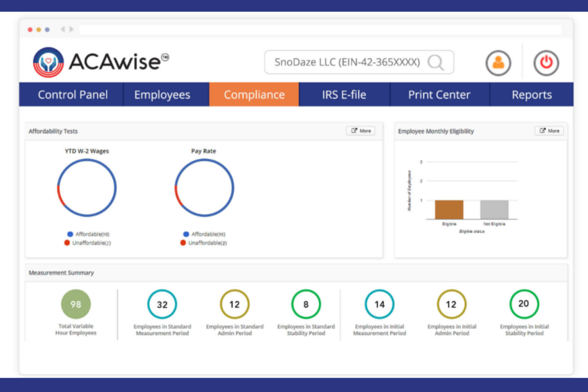The height and width of the screenshot is (392, 588).
Task: Click the browser forward arrow
Action: pos(72,29)
